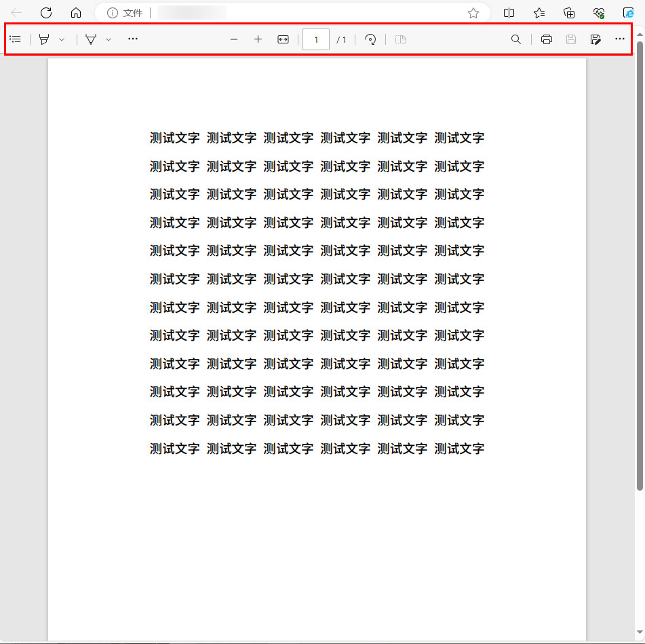Screen dimensions: 645x644
Task: Rotate the PDF page icon
Action: tap(370, 39)
